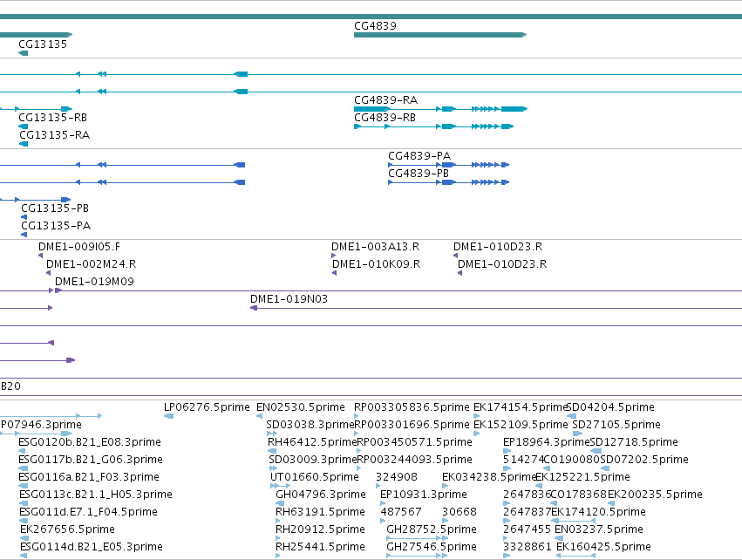Select the DME1-003A13.R feature label
Viewport: 742px width, 560px height.
(375, 247)
